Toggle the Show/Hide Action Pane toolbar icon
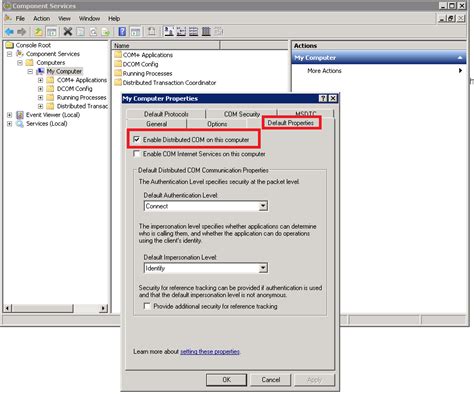This screenshot has width=474, height=394. [x=135, y=32]
